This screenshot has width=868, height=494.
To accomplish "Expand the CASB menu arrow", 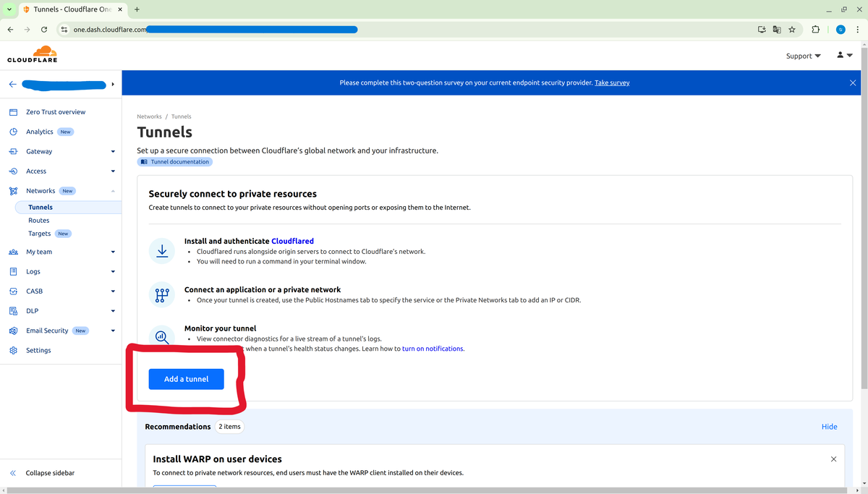I will point(113,291).
